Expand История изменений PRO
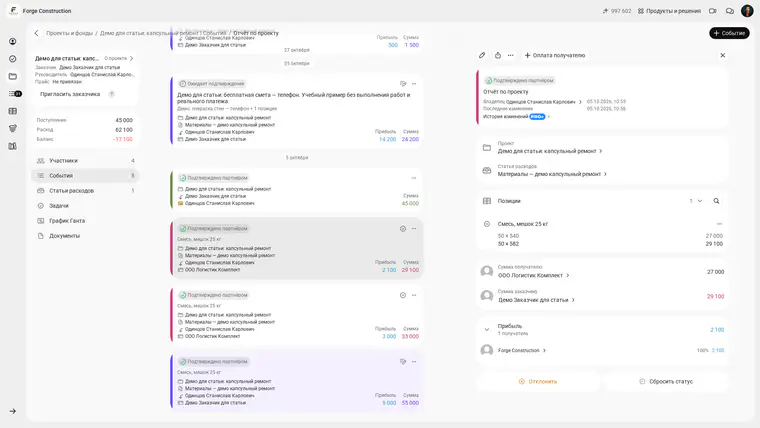The height and width of the screenshot is (428, 760). (516, 116)
